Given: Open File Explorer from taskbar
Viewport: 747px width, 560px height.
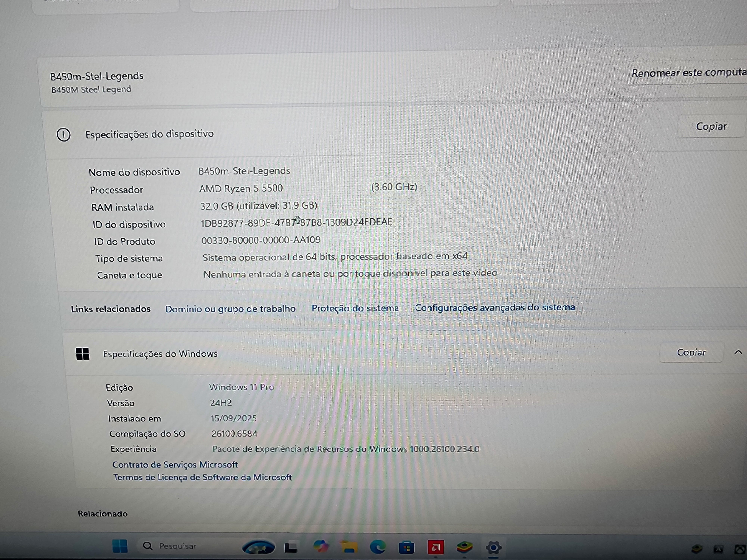Looking at the screenshot, I should (x=349, y=547).
